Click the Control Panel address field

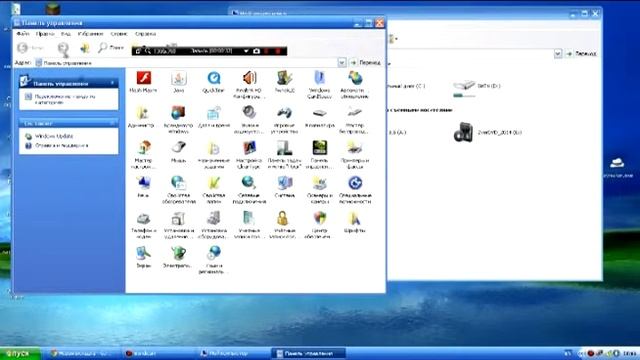point(186,63)
